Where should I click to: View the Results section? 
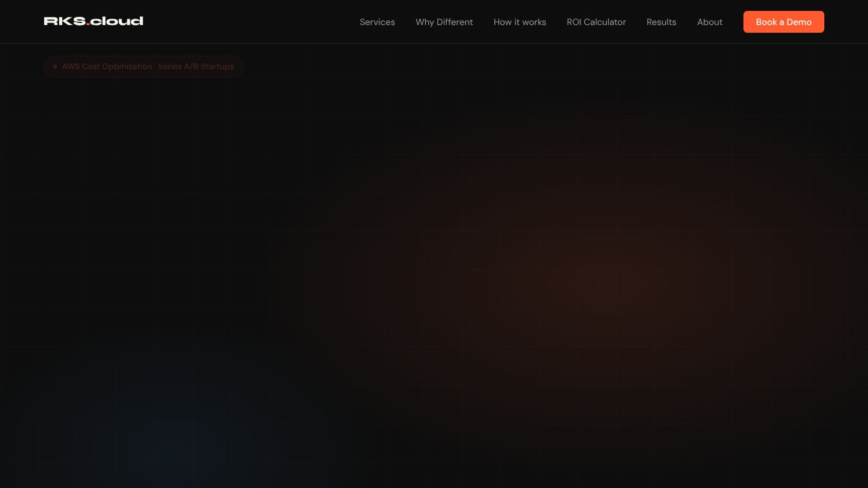click(x=661, y=22)
